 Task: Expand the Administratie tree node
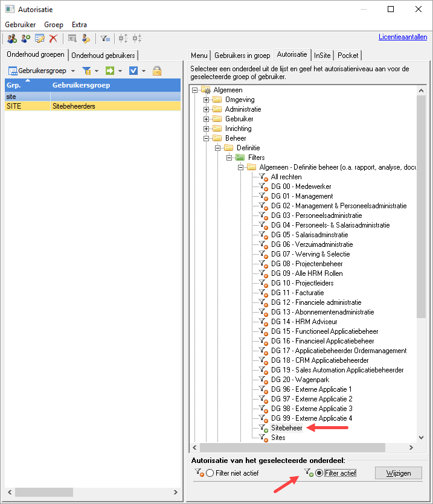click(206, 110)
